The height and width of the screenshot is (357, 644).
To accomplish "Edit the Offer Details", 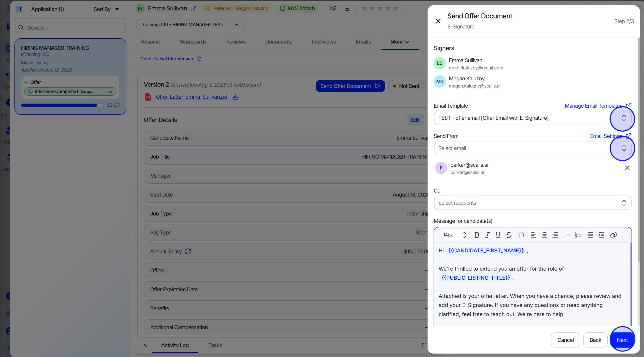I will click(x=415, y=120).
